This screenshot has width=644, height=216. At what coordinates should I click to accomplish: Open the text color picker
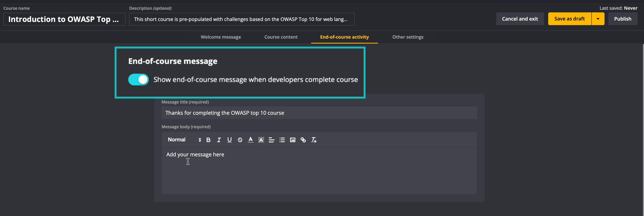tap(250, 140)
